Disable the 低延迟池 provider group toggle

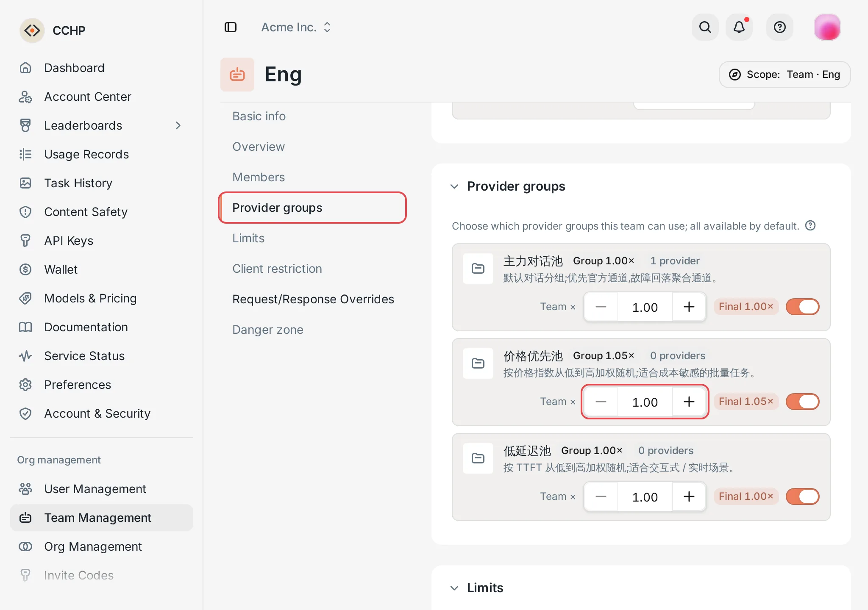(803, 496)
